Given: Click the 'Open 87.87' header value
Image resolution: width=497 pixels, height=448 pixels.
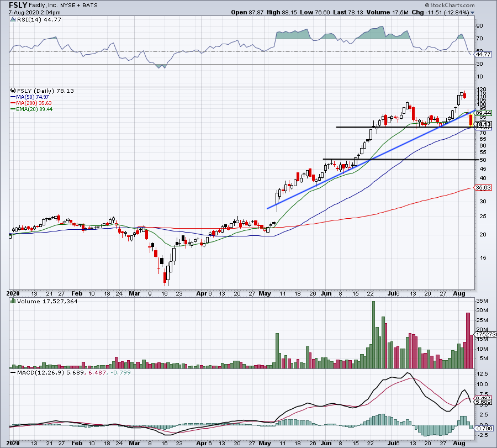Looking at the screenshot, I should 247,12.
